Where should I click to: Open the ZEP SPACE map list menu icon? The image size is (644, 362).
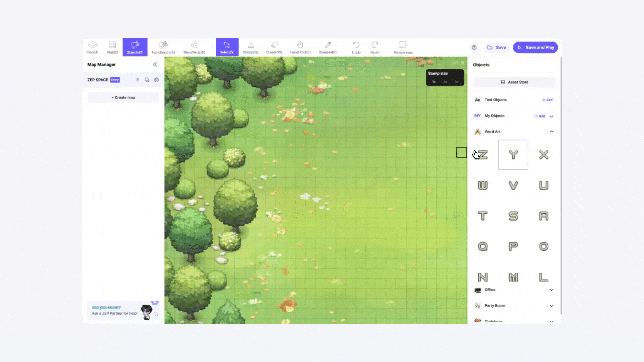point(138,80)
